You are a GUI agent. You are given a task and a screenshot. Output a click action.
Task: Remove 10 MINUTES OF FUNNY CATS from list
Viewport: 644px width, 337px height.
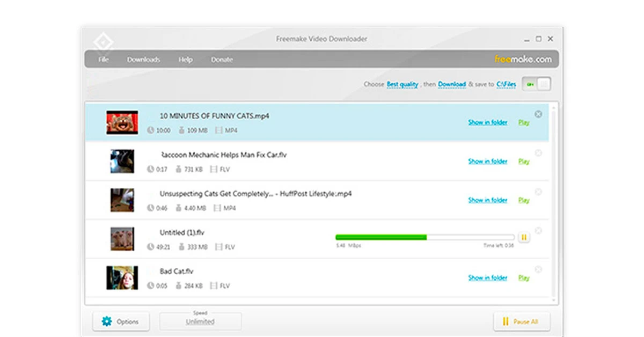point(538,114)
